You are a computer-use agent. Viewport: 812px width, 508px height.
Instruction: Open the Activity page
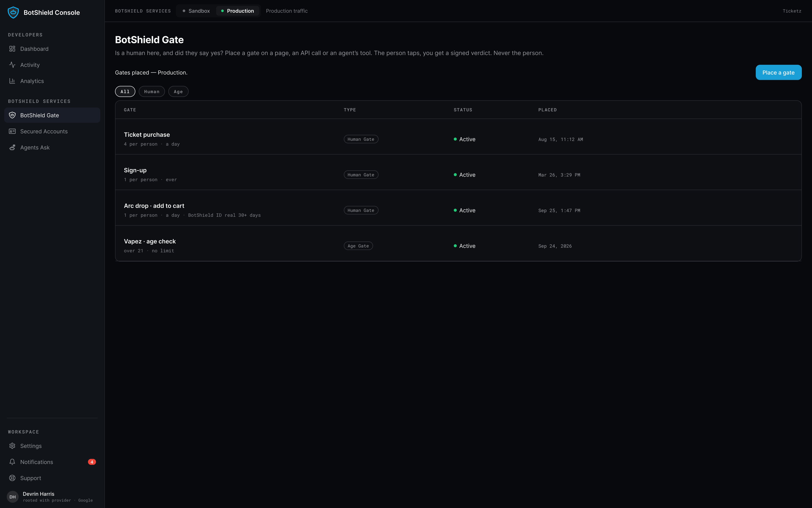tap(52, 65)
